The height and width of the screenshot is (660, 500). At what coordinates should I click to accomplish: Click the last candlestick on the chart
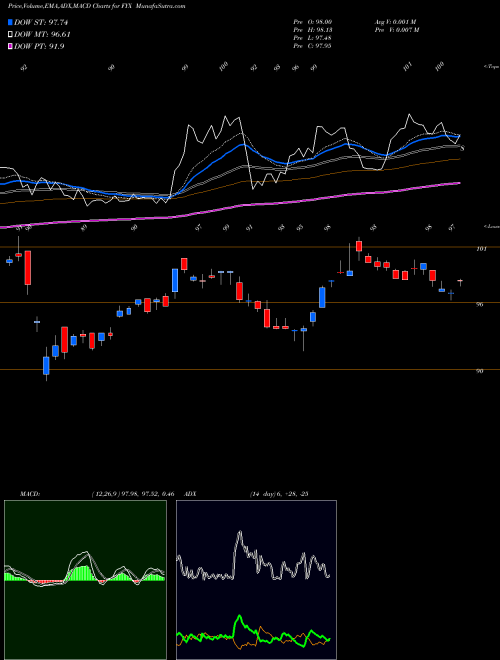[460, 282]
